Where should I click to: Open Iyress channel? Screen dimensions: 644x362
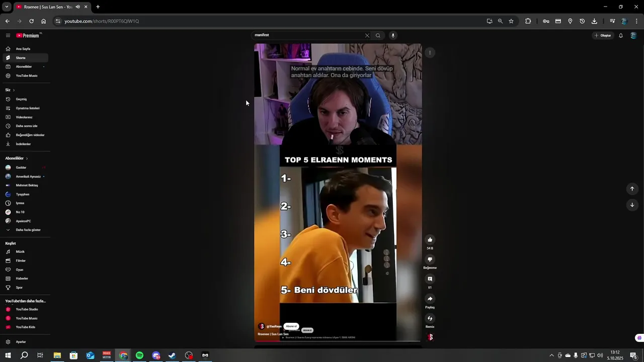tap(24, 203)
